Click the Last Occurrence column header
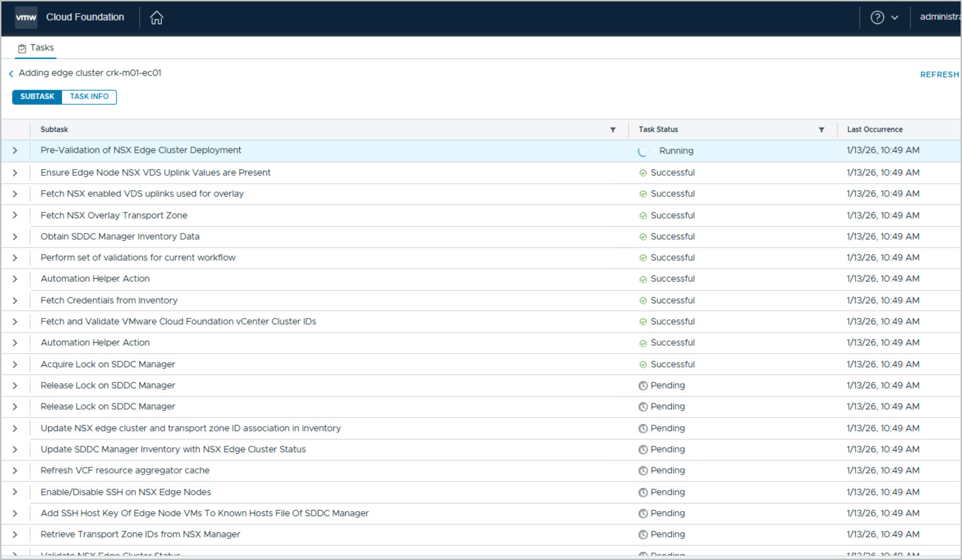Screen dimensions: 962x560 pos(874,130)
